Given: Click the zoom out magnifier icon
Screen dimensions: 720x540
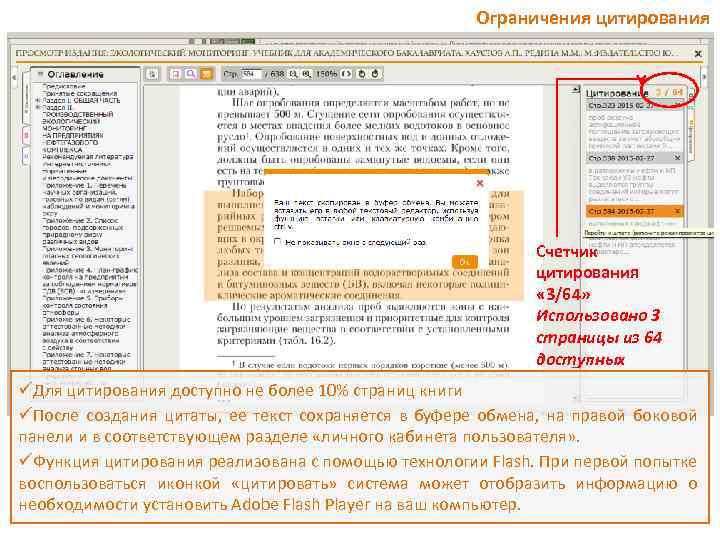Looking at the screenshot, I should tap(292, 74).
